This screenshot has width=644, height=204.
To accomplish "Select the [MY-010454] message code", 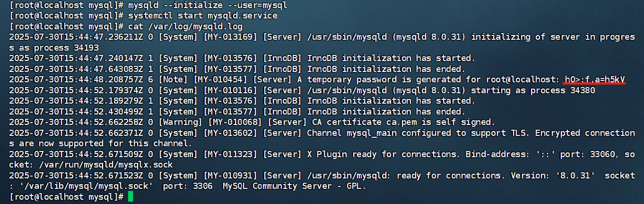I will pos(220,80).
